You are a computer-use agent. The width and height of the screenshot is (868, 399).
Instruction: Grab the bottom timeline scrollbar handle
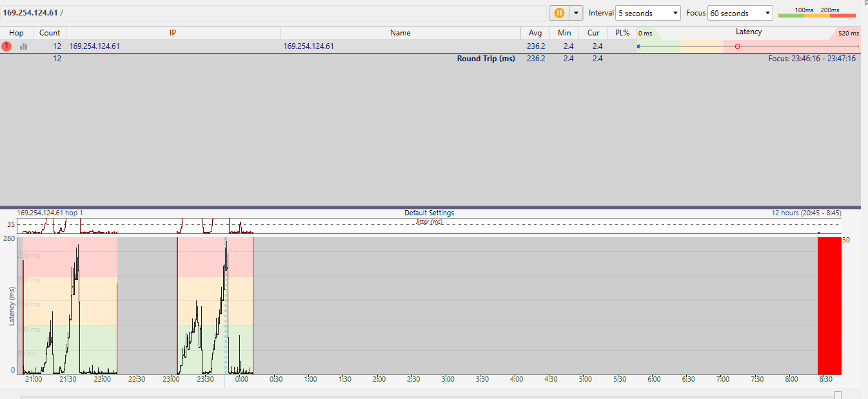838,395
